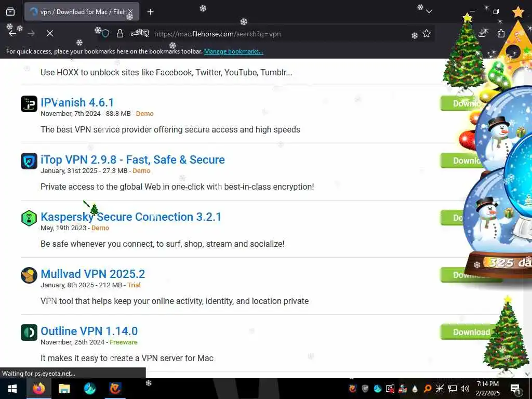532x399 pixels.
Task: Open the notification center icon
Action: (515, 389)
